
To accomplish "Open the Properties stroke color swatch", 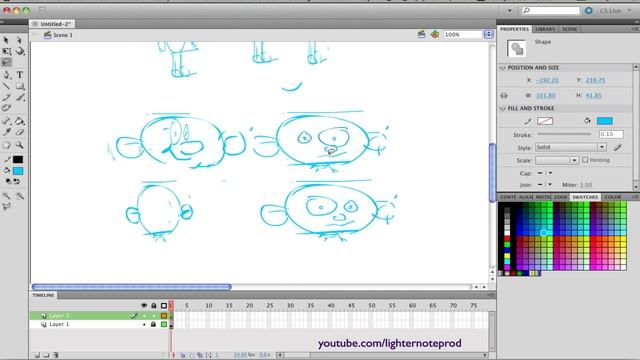I will point(545,121).
